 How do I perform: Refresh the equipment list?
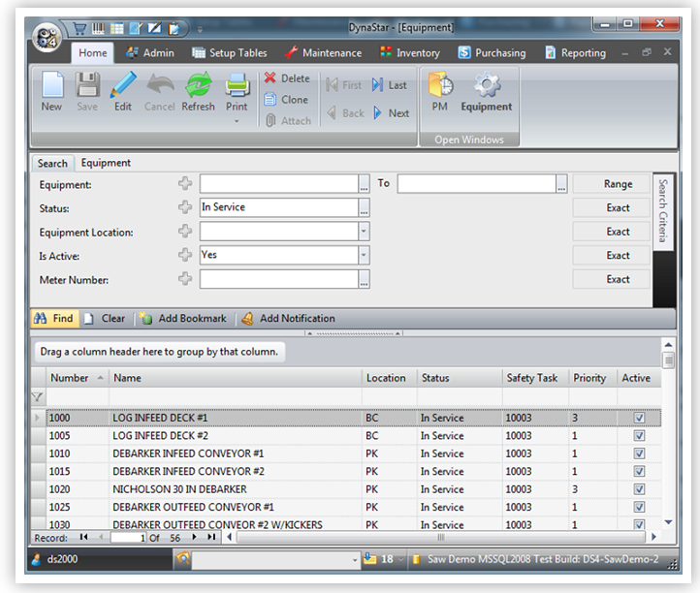[198, 92]
